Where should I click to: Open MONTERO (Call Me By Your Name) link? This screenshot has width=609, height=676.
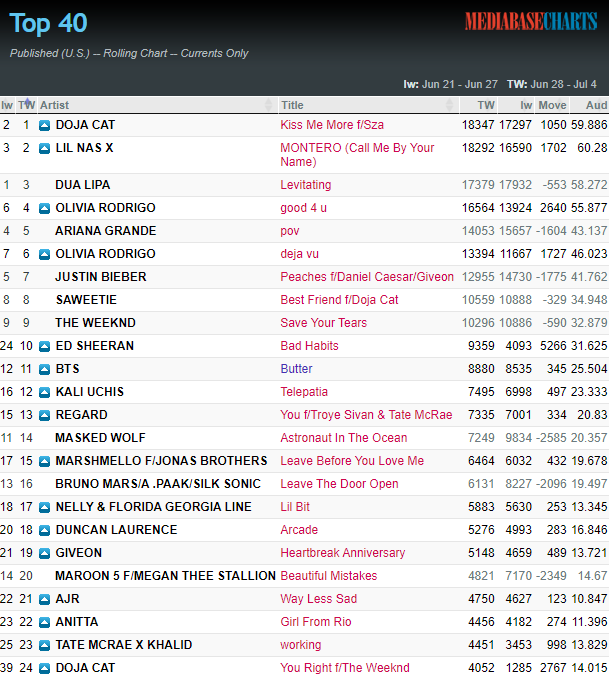357,155
